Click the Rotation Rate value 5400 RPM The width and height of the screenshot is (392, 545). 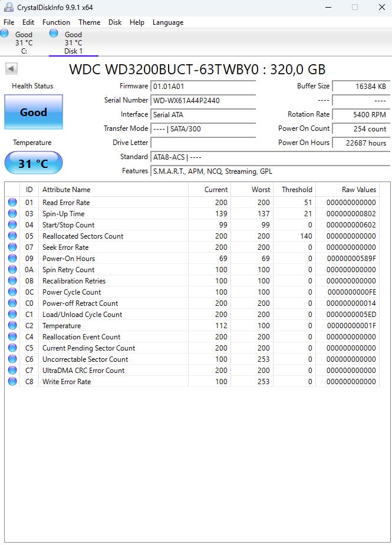pyautogui.click(x=361, y=114)
